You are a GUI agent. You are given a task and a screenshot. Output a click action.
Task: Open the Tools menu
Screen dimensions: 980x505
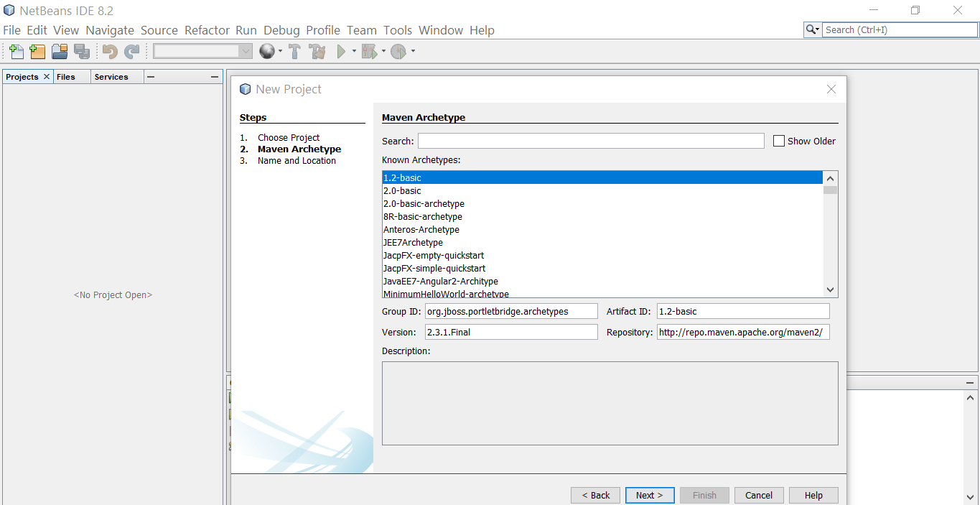(397, 29)
